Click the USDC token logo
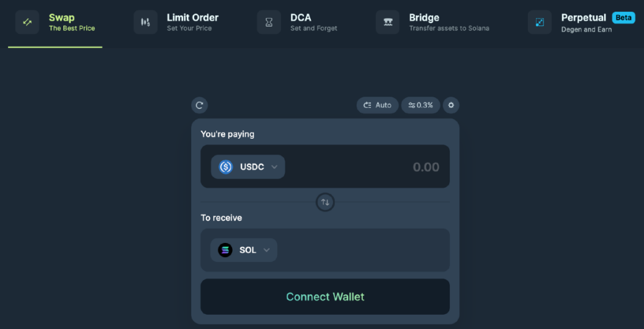The height and width of the screenshot is (329, 644). tap(226, 167)
